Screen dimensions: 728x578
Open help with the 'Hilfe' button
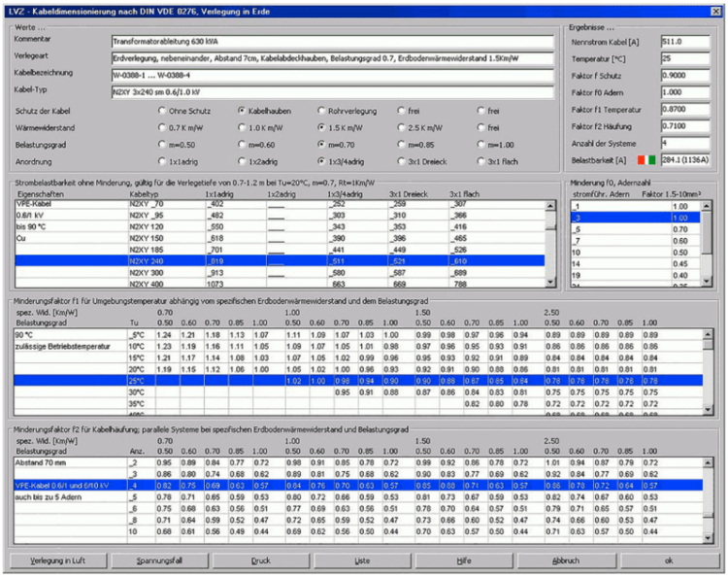[x=463, y=561]
